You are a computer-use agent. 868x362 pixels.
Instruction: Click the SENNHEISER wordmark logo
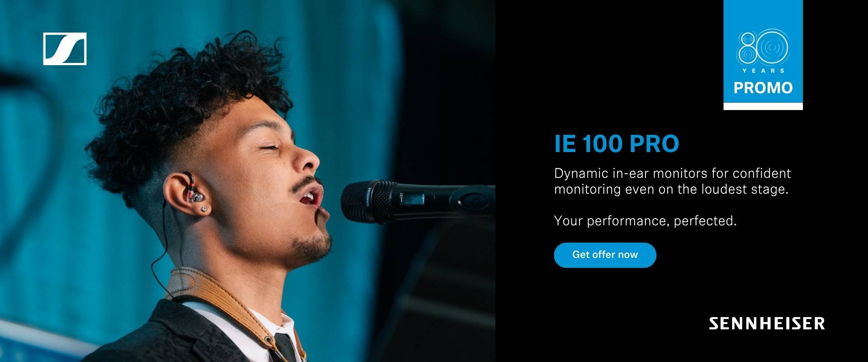(x=767, y=323)
